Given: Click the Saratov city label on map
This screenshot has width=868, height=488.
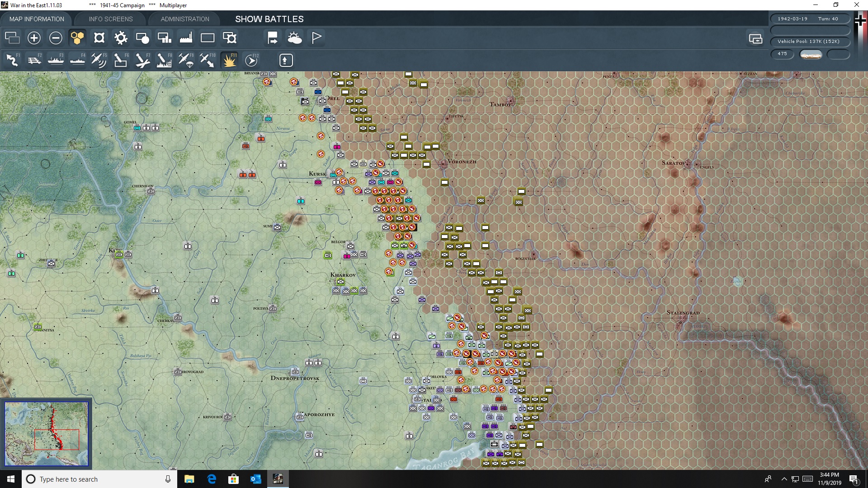Looking at the screenshot, I should pos(673,163).
